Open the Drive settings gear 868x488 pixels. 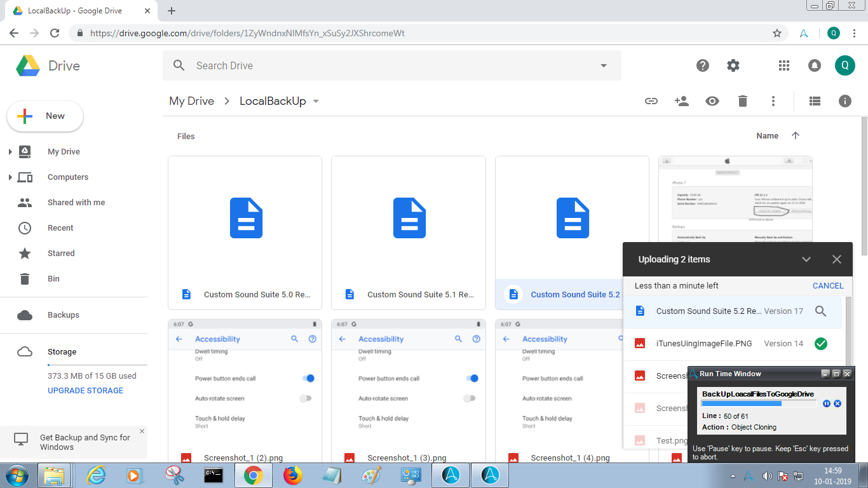pos(733,65)
